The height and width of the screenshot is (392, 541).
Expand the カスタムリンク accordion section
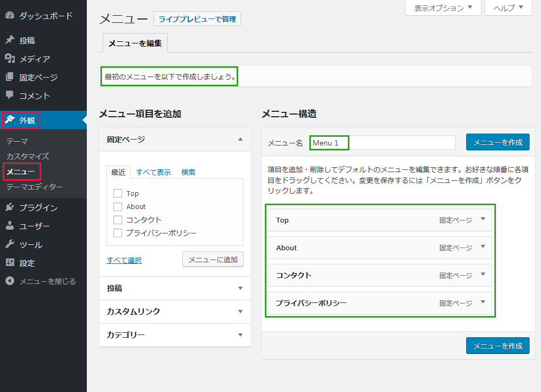(175, 312)
